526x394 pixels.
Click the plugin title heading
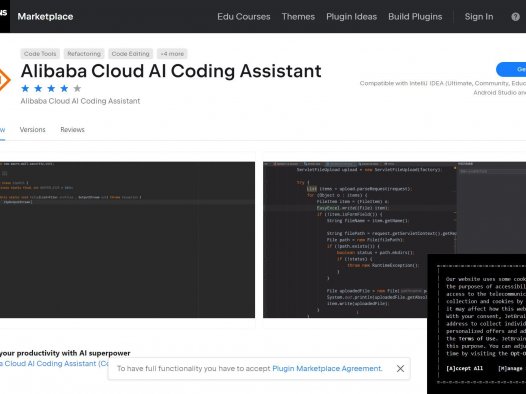coord(171,71)
